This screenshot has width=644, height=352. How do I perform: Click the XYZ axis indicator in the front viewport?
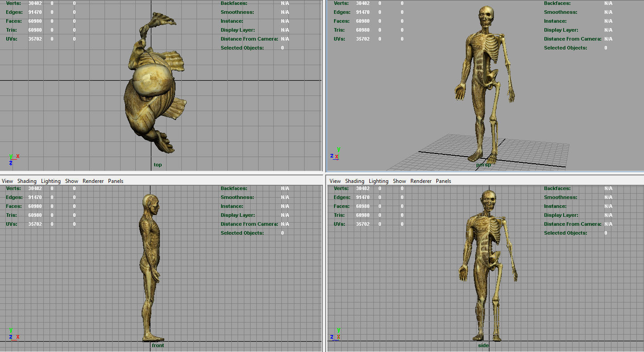(x=13, y=334)
